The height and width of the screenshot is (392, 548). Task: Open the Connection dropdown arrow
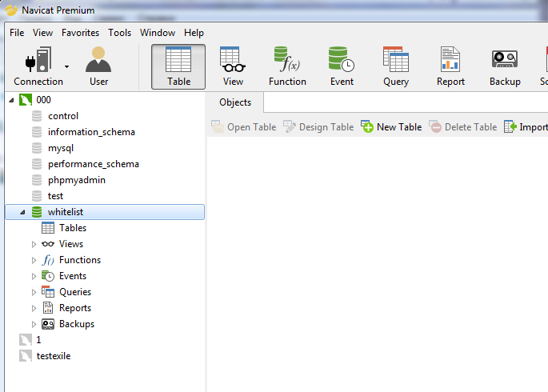coord(66,66)
